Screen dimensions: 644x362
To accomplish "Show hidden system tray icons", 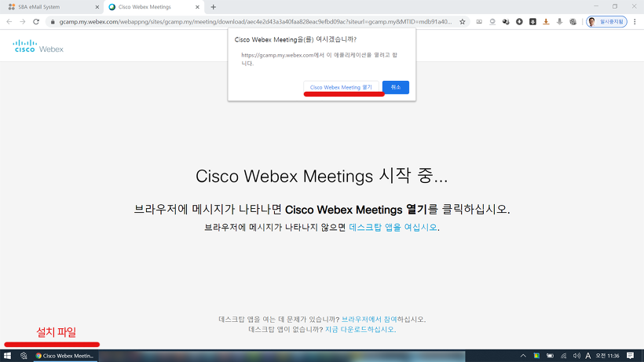I will pyautogui.click(x=523, y=356).
